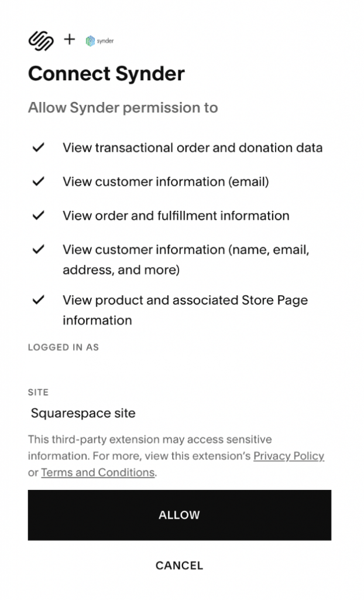Toggle the product and Store Page permission

click(185, 300)
